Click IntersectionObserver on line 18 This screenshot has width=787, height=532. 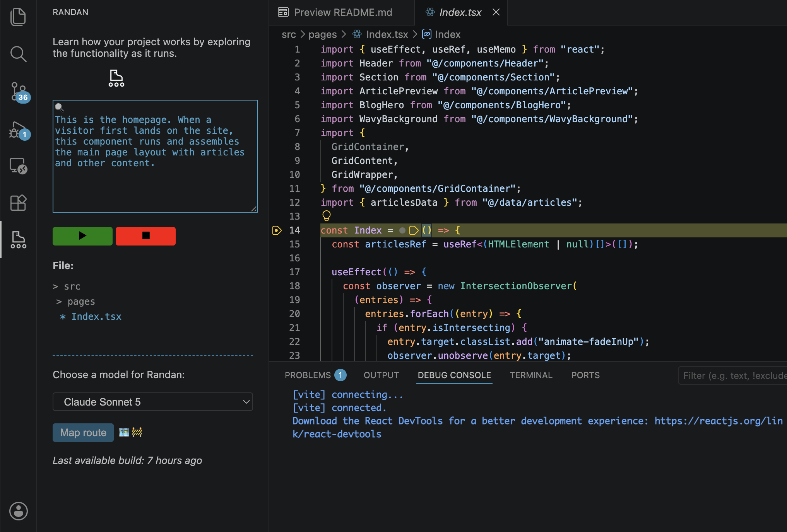click(x=516, y=286)
